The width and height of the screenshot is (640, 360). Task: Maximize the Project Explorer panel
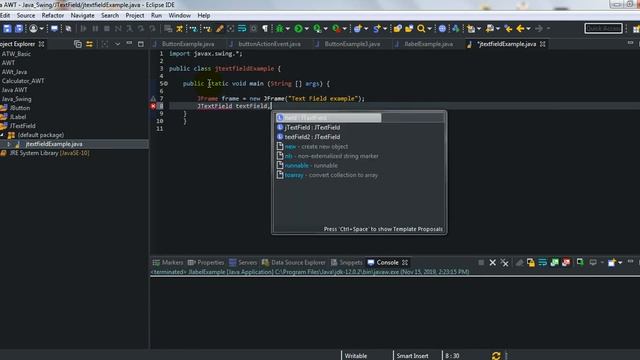[141, 44]
